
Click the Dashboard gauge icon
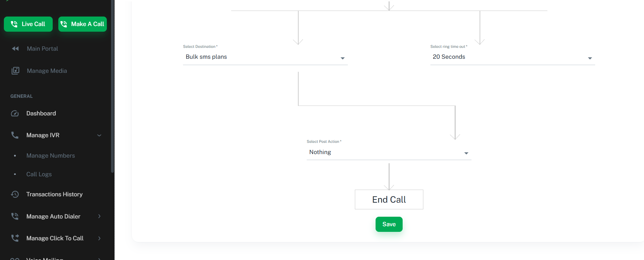pos(15,113)
